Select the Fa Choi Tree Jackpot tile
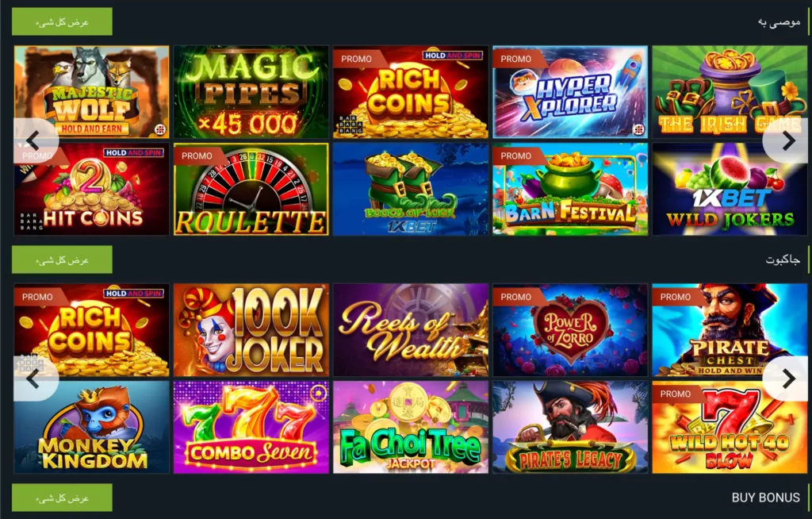Viewport: 812px width, 519px height. tap(411, 427)
